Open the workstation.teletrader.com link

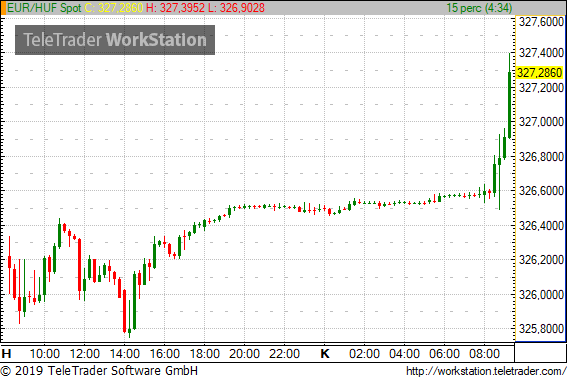(486, 371)
